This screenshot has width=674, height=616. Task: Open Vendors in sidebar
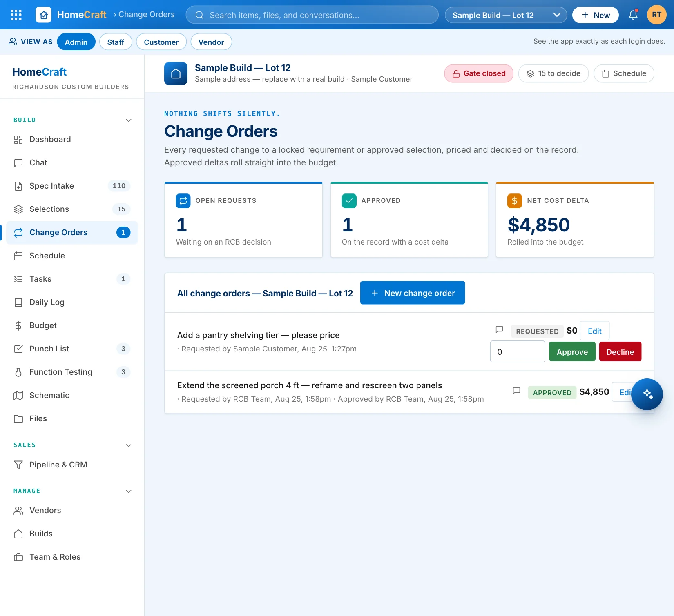coord(72,511)
